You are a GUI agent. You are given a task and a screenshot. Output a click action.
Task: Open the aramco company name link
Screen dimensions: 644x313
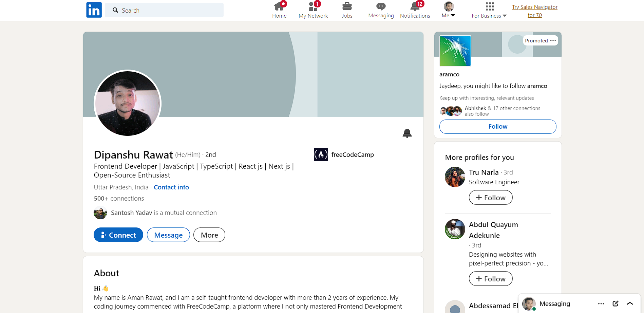point(449,74)
